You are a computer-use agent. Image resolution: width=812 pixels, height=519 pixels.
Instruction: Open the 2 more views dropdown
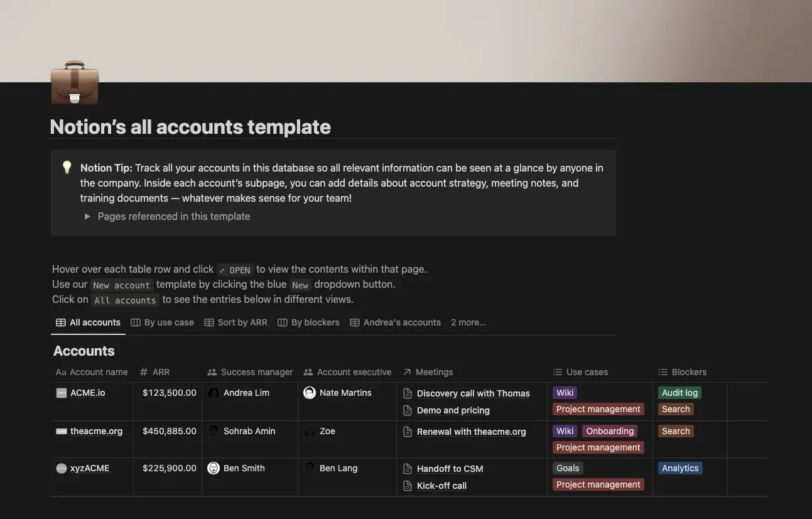point(468,322)
